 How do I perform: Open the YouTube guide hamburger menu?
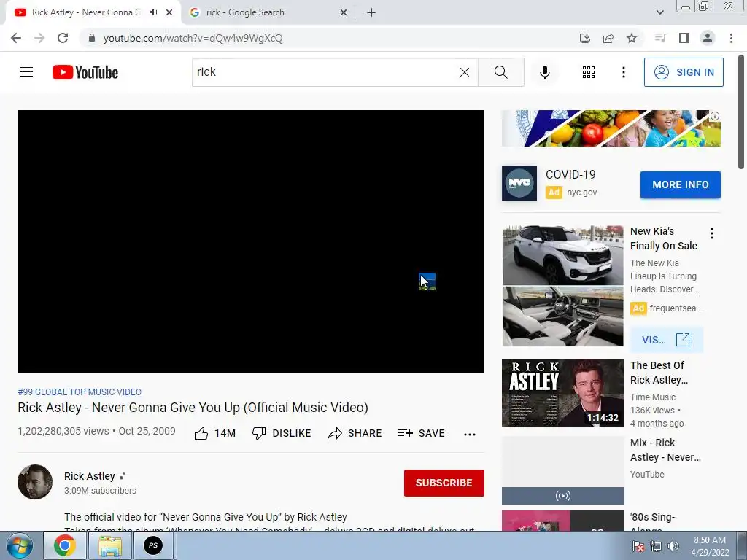tap(26, 72)
